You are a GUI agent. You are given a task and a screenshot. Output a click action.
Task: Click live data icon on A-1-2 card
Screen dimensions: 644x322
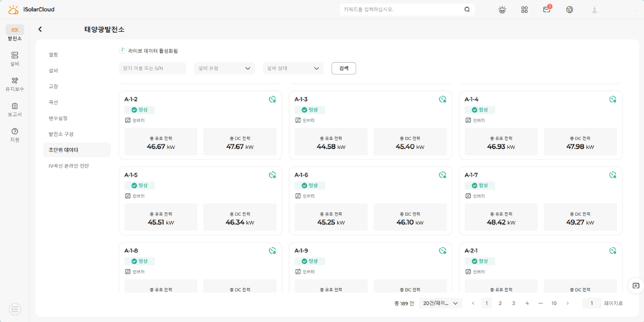click(x=273, y=99)
